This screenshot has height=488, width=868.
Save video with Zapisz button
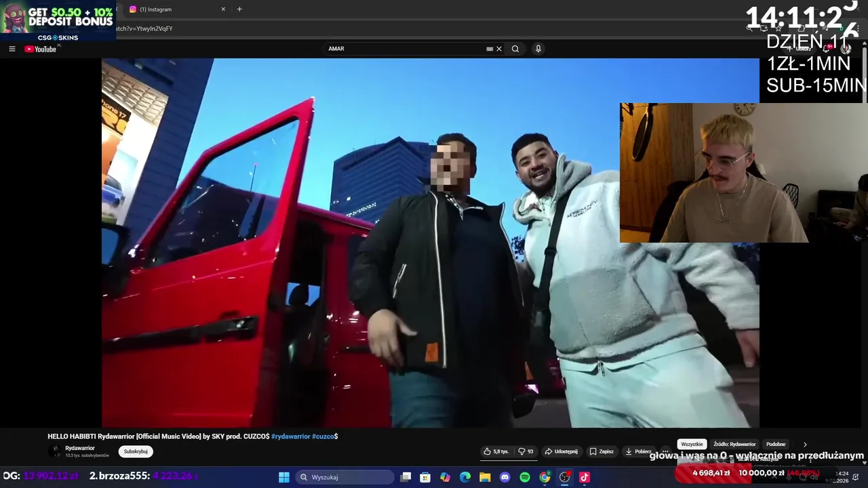point(601,451)
